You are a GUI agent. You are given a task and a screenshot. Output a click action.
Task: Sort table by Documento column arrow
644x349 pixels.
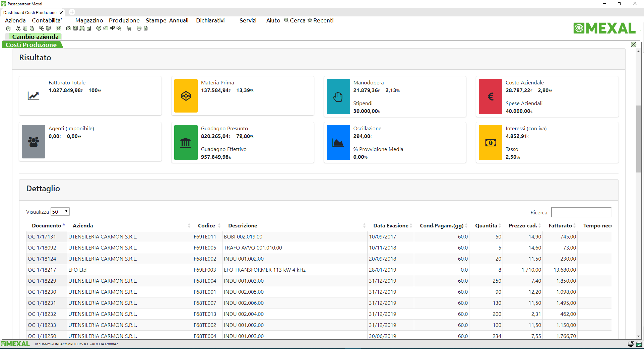pyautogui.click(x=64, y=225)
